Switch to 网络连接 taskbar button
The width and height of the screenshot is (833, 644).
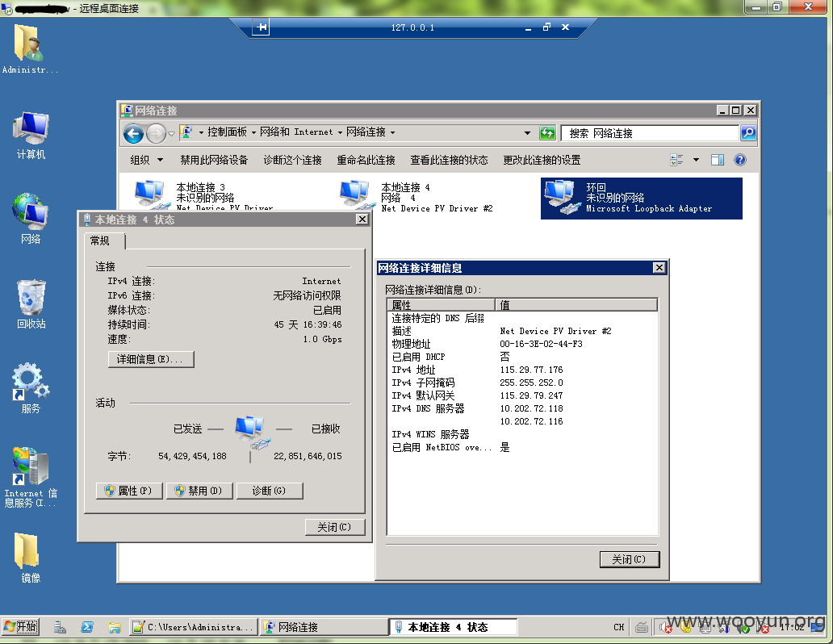323,627
